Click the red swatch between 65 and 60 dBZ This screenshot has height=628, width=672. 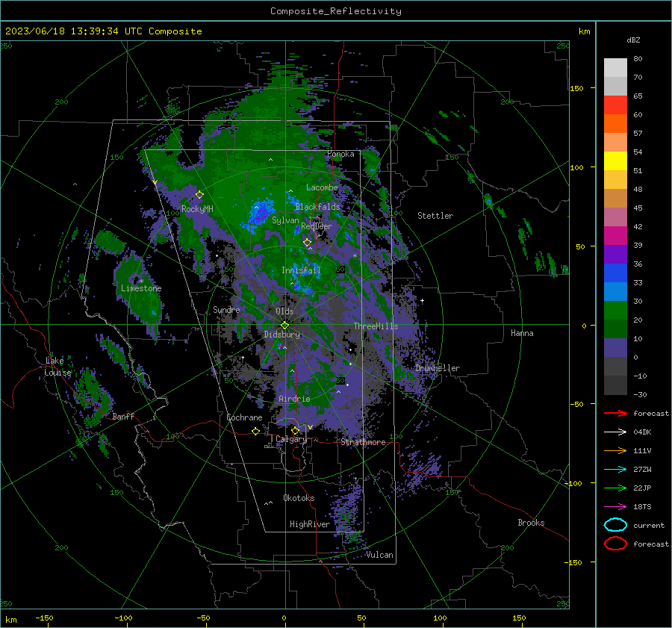point(615,105)
